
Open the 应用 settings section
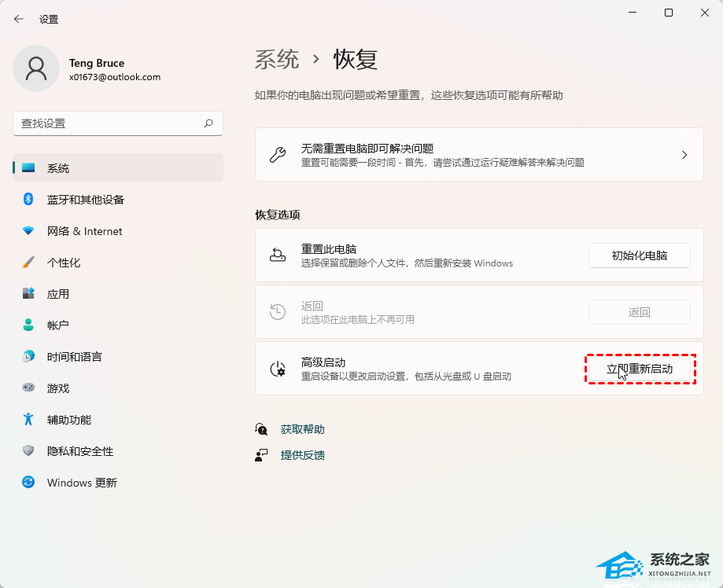[58, 294]
